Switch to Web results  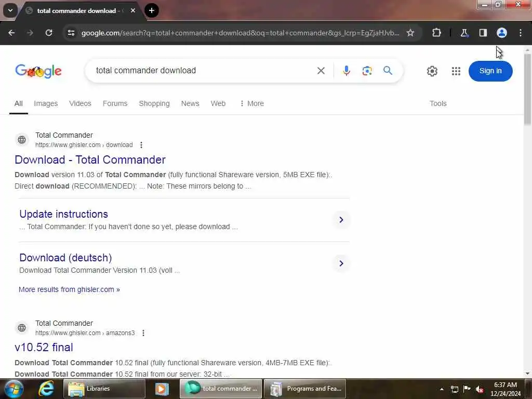tap(218, 103)
